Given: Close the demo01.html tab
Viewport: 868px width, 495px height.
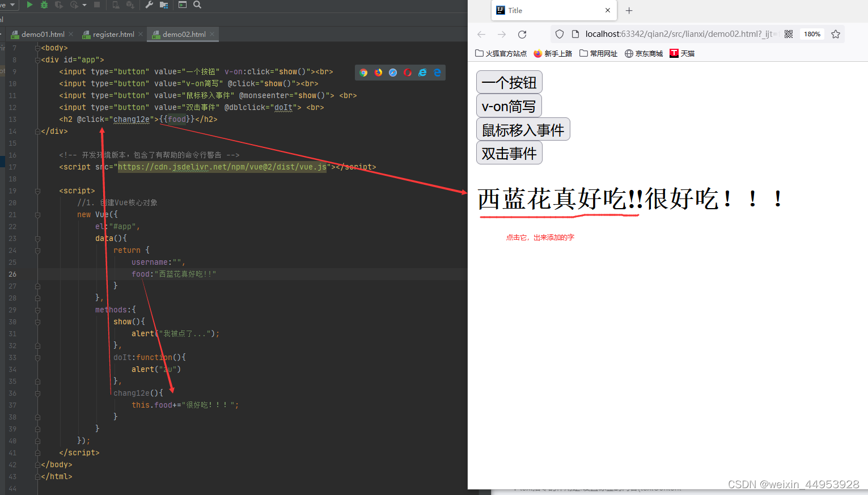Looking at the screenshot, I should click(71, 35).
